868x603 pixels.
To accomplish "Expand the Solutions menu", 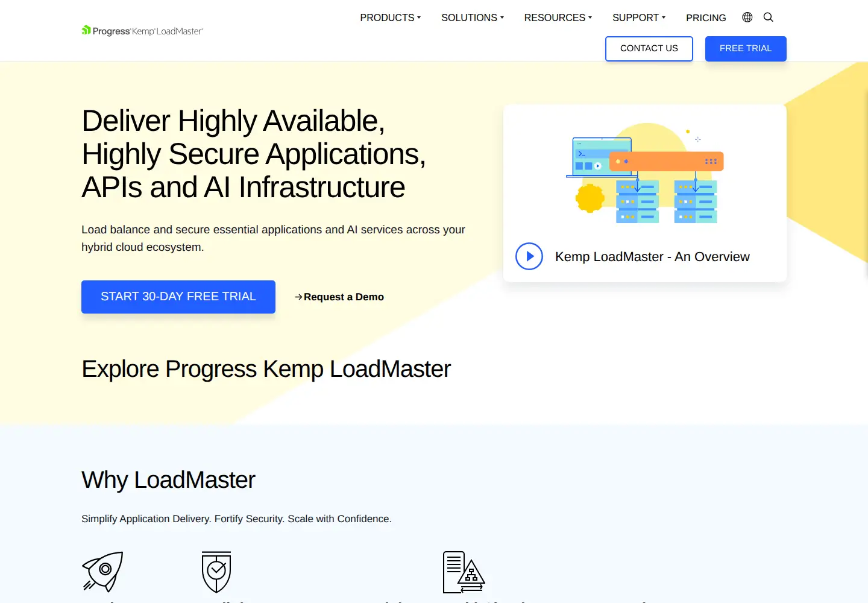I will (x=473, y=17).
